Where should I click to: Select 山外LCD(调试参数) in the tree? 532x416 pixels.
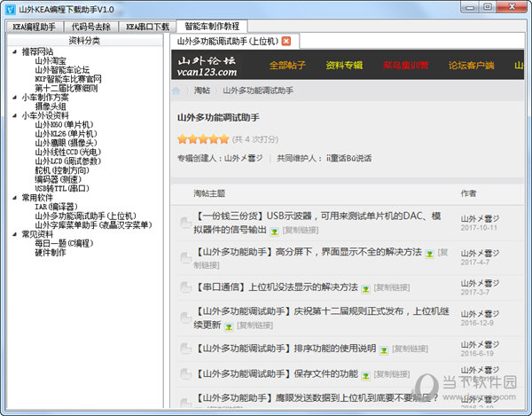pyautogui.click(x=68, y=161)
